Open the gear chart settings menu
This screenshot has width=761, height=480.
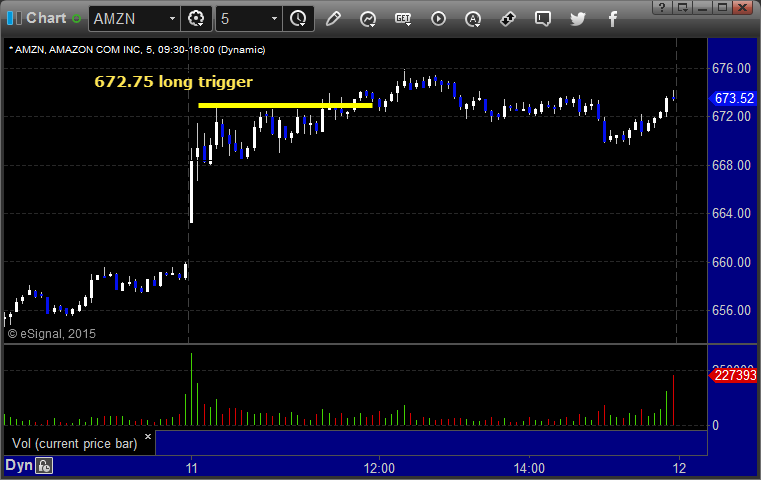click(196, 19)
